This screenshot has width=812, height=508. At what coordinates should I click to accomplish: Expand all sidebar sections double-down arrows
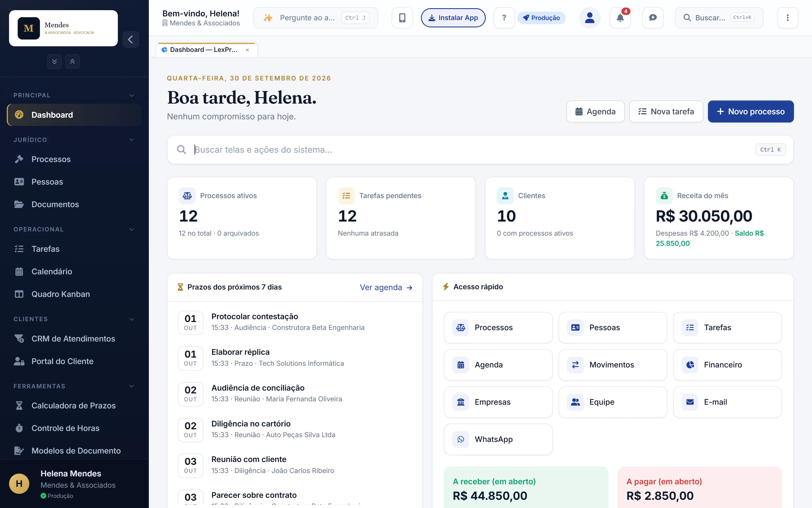[x=54, y=62]
